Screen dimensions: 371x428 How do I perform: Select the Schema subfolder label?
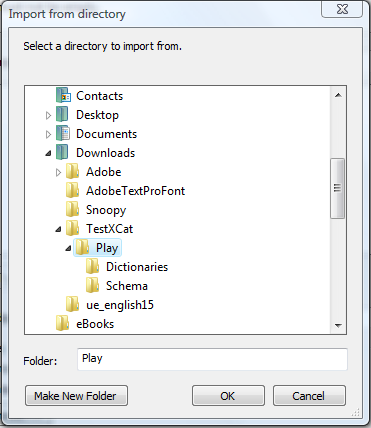click(127, 286)
